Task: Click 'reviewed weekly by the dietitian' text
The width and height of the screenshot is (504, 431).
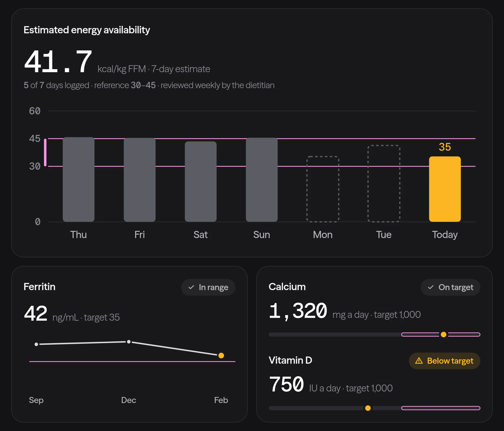Action: [x=218, y=85]
